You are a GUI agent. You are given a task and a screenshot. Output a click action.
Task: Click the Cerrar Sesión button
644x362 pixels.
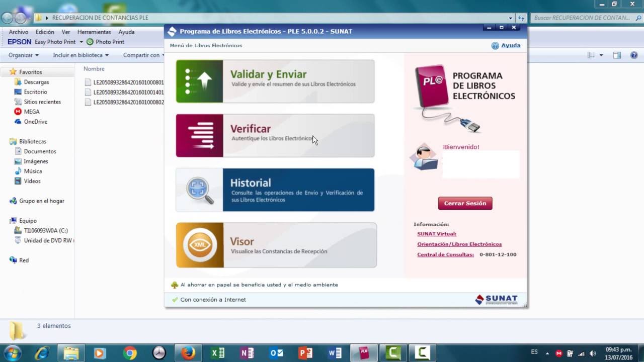tap(465, 204)
